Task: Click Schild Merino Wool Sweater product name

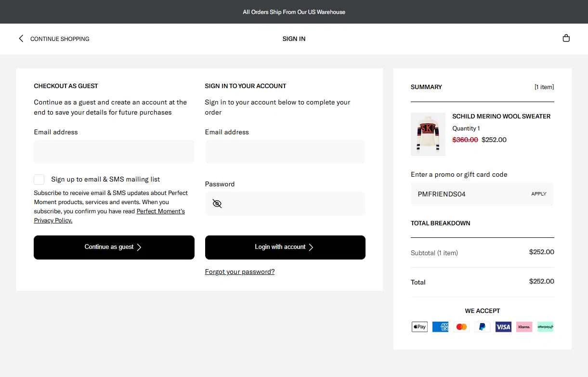Action: pos(501,116)
